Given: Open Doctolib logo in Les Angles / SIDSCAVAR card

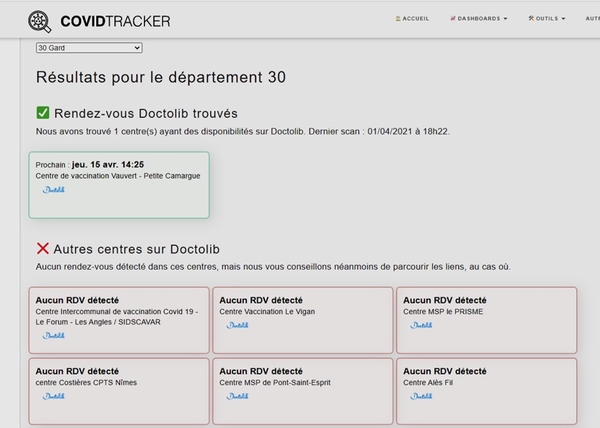Looking at the screenshot, I should tap(54, 335).
